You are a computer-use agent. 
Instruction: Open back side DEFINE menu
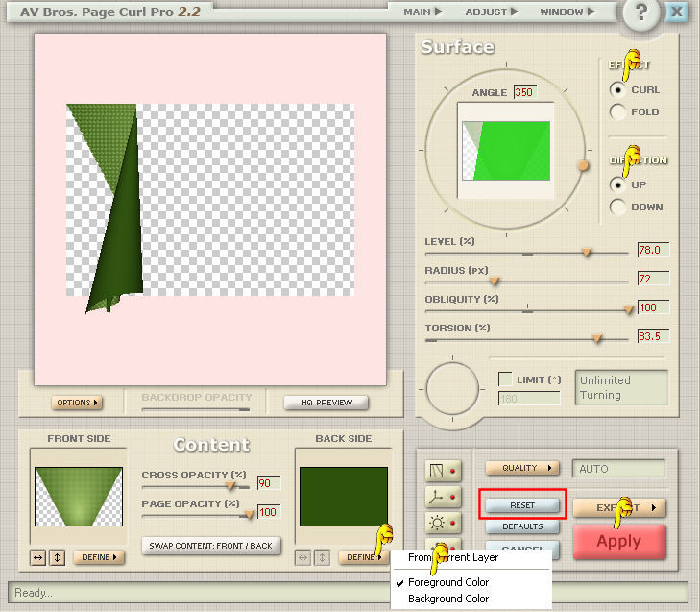point(363,557)
